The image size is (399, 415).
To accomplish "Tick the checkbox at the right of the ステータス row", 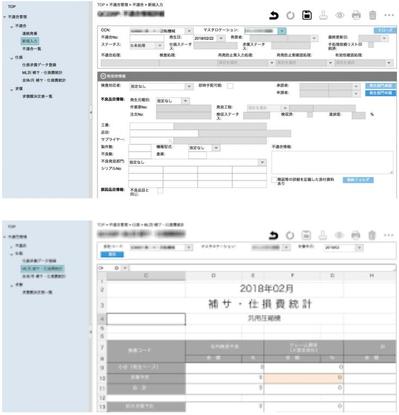I will coord(371,44).
